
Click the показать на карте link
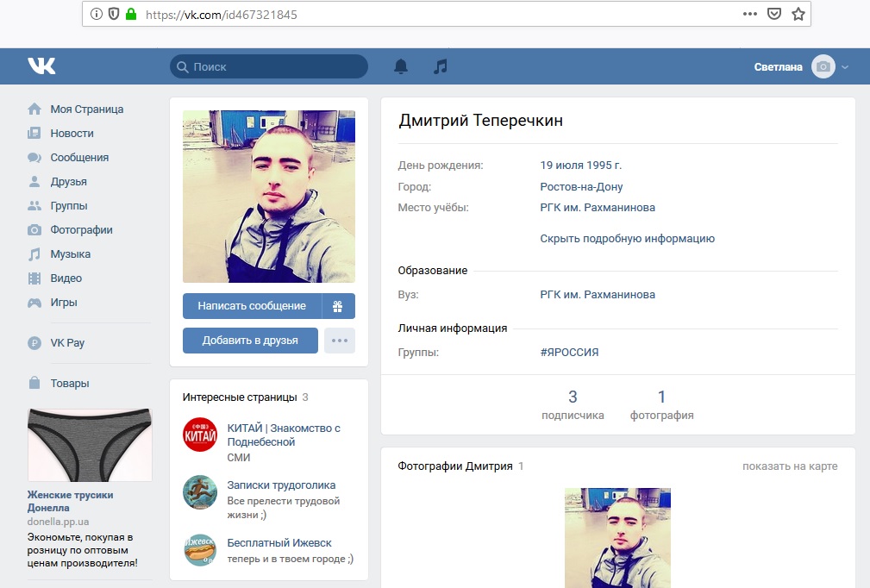pos(790,466)
